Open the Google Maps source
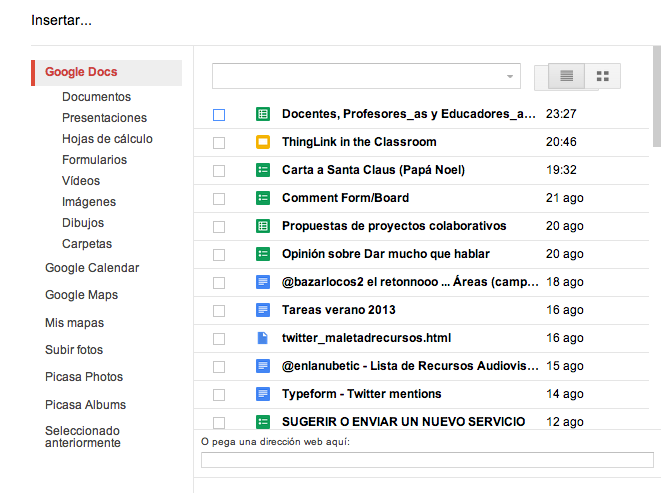671x493 pixels. coord(81,295)
